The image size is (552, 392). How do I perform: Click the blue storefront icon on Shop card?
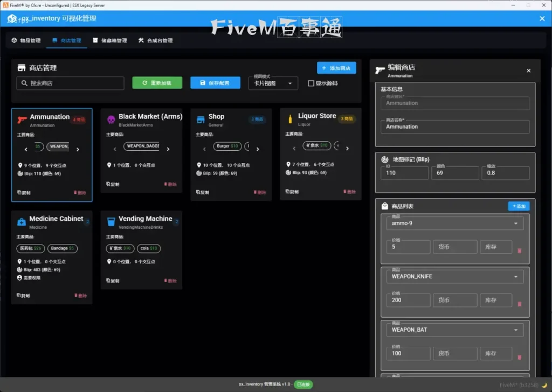tap(201, 120)
